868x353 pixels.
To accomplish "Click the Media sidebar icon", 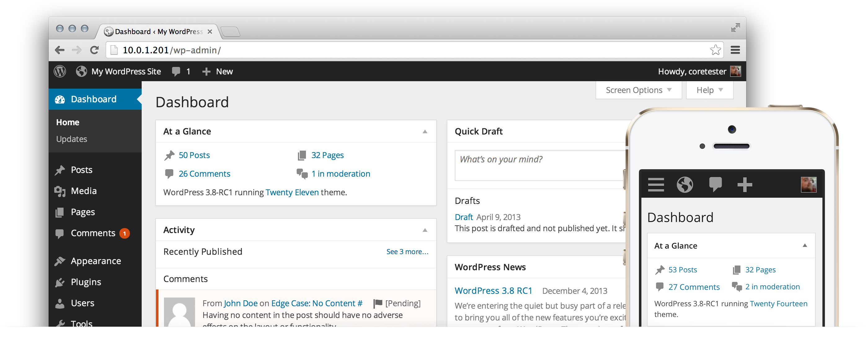I will point(60,191).
